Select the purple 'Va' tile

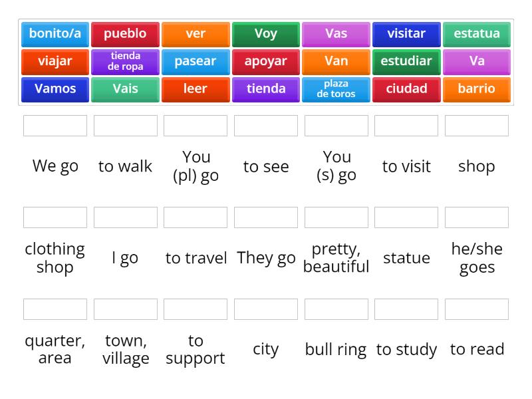point(477,61)
